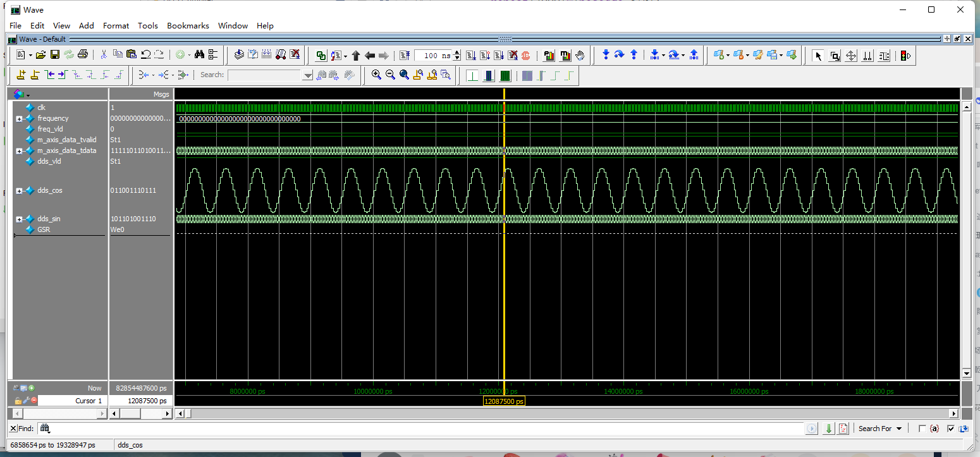This screenshot has height=457, width=980.
Task: Run the simulation for the set run length
Action: [472, 56]
